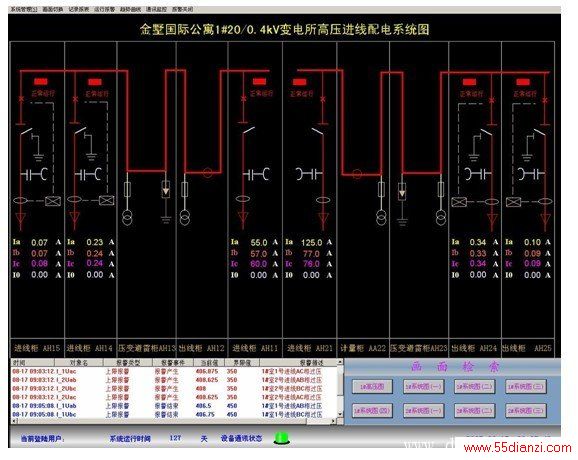Select the red circle on AA22 busbar
Screen dimensions: 578x460
[x=357, y=174]
